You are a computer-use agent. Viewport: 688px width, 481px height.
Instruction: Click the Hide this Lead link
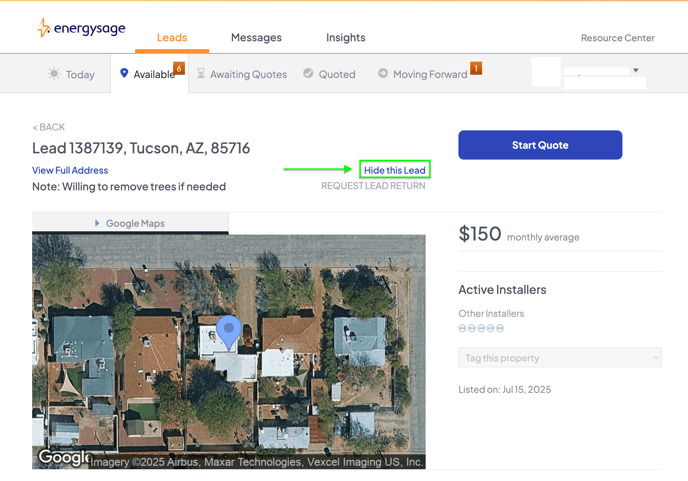pos(395,170)
